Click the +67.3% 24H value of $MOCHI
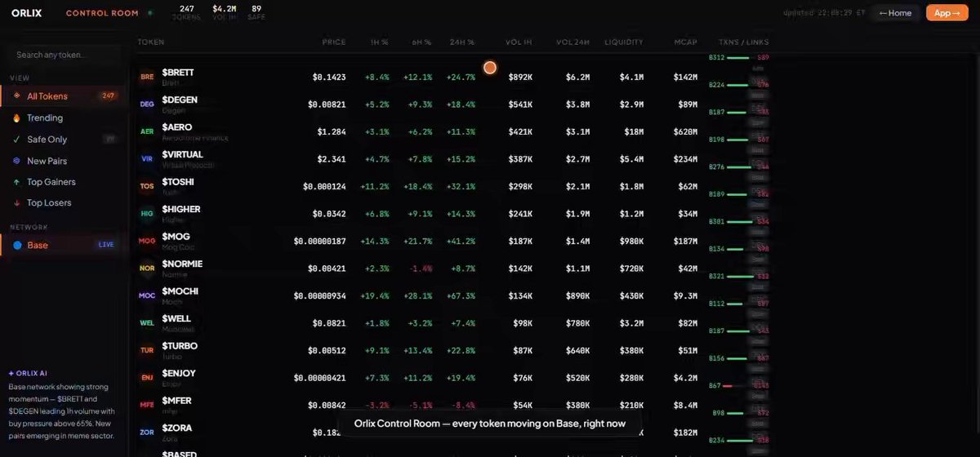 click(x=461, y=295)
